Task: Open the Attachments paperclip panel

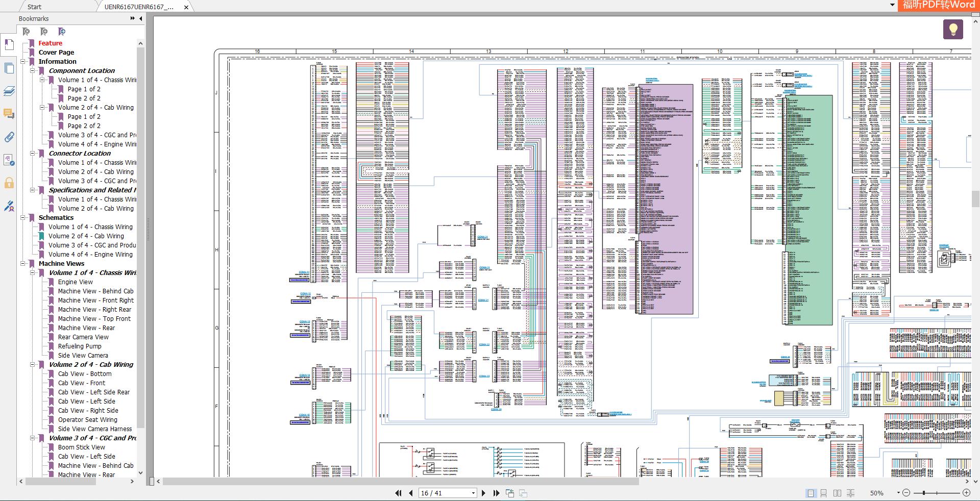Action: pos(9,137)
